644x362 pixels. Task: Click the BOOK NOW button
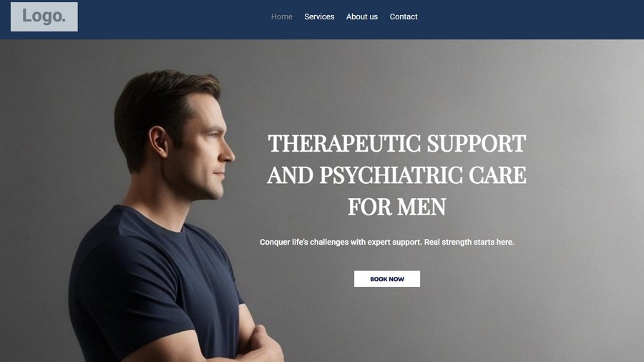click(387, 279)
